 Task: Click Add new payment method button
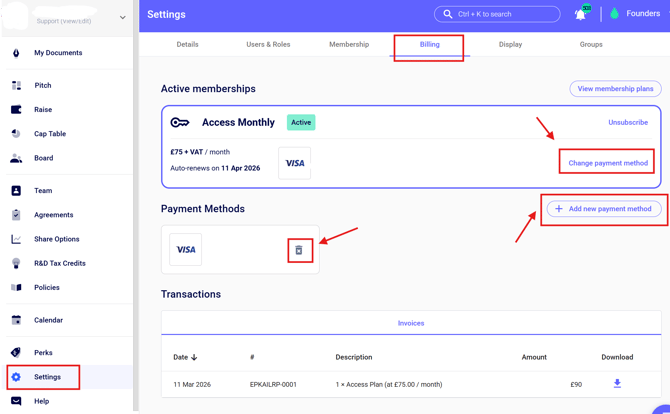pyautogui.click(x=604, y=209)
